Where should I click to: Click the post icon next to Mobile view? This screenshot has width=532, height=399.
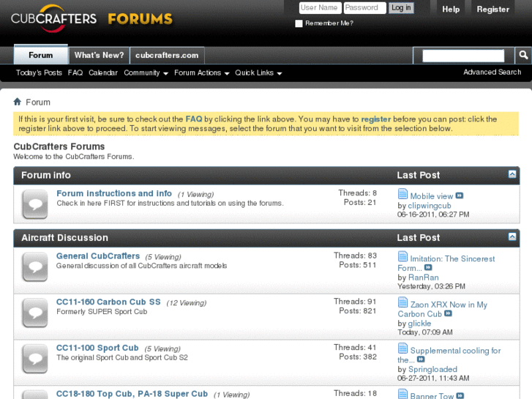(x=402, y=194)
